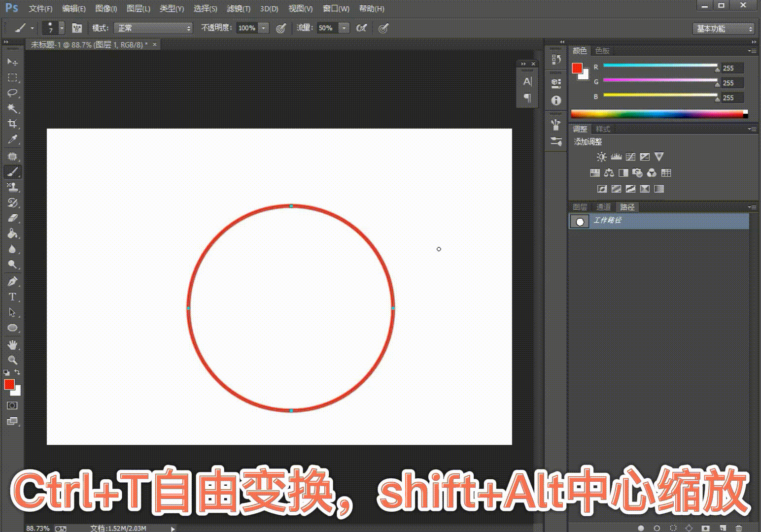Image resolution: width=761 pixels, height=532 pixels.
Task: Select the Pen tool
Action: click(x=12, y=281)
